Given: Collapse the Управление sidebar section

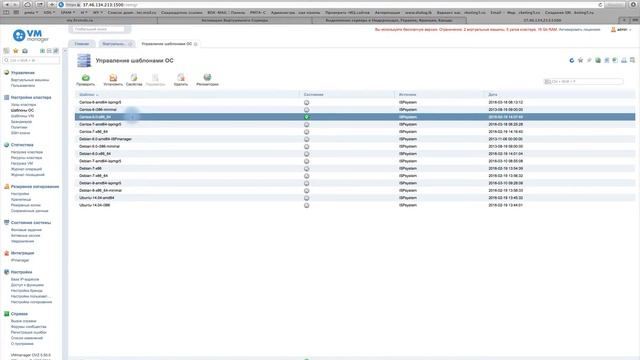Looking at the screenshot, I should (x=22, y=73).
